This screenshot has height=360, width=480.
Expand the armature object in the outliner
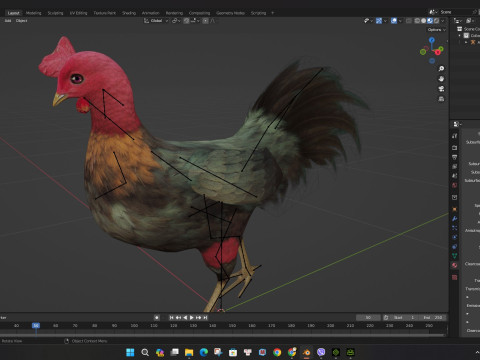[466, 42]
